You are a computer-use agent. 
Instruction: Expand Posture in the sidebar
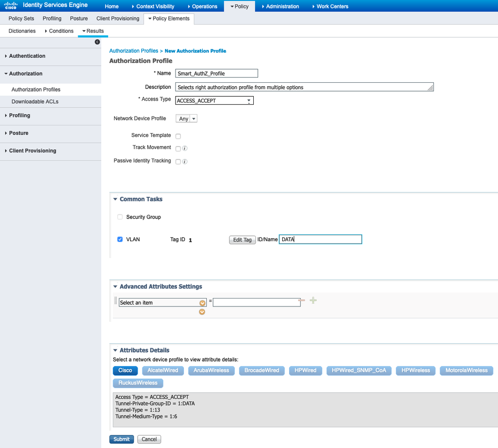tap(18, 133)
